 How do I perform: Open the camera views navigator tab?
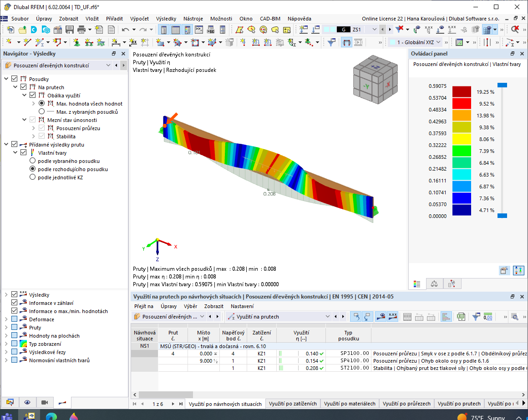tap(45, 403)
